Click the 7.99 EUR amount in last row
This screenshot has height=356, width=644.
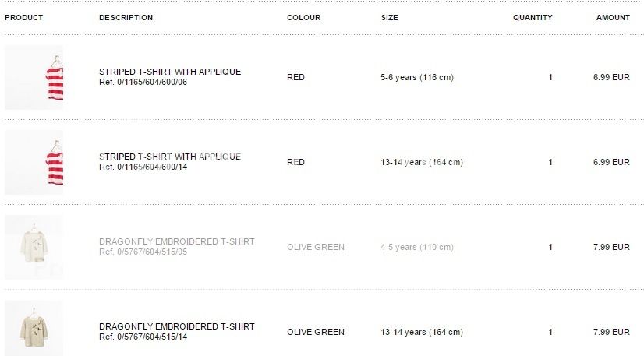611,332
